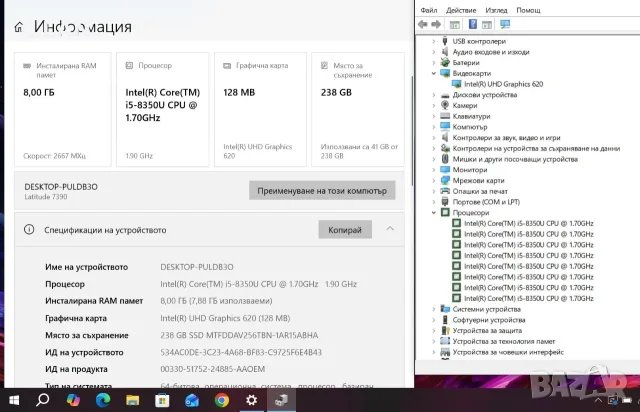This screenshot has height=412, width=640.
Task: Collapse Процесори node
Action: click(433, 213)
